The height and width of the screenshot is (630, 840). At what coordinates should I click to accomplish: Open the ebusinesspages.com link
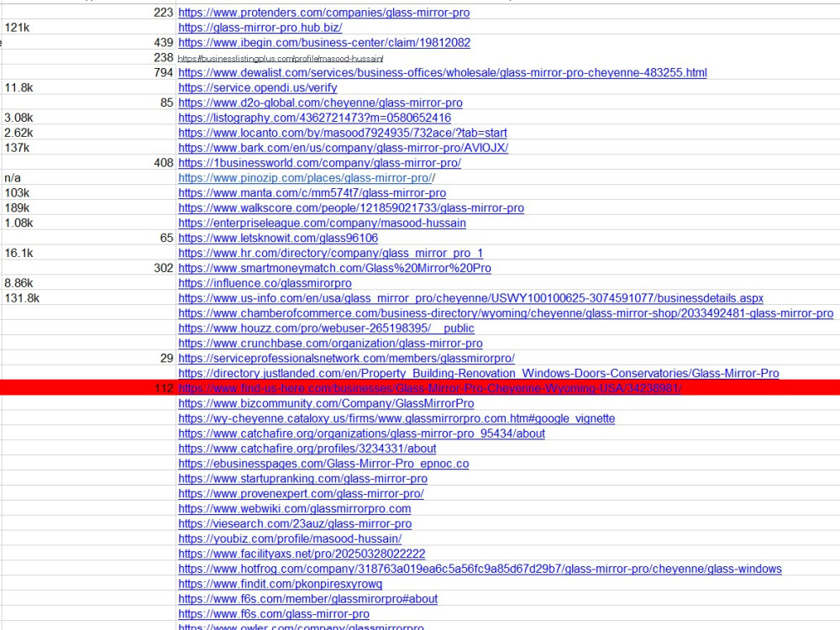pyautogui.click(x=323, y=462)
